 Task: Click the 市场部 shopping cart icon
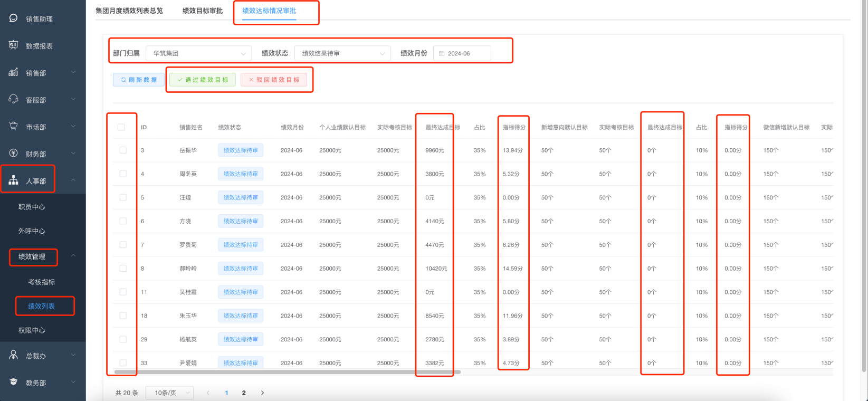point(13,126)
